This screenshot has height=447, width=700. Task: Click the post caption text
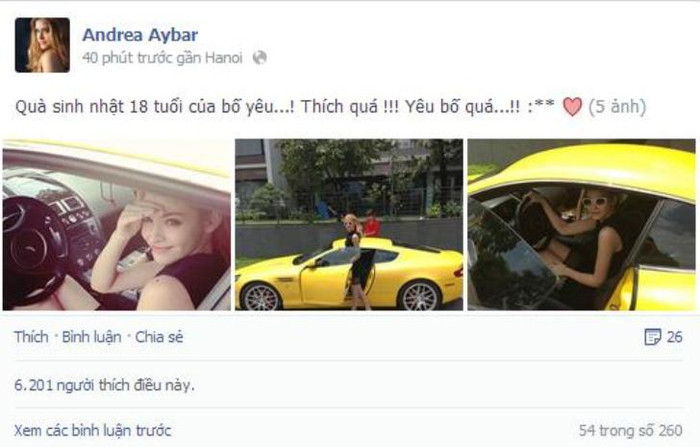click(285, 107)
